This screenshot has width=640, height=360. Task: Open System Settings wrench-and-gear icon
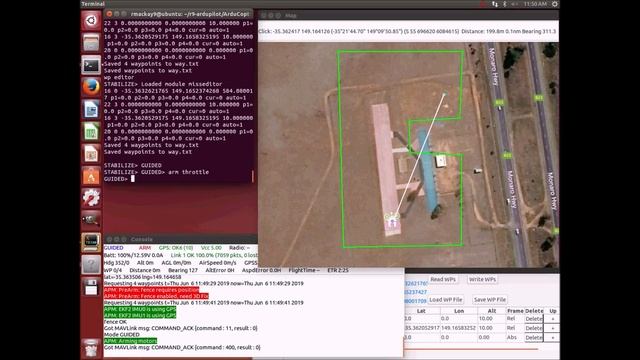pyautogui.click(x=91, y=198)
